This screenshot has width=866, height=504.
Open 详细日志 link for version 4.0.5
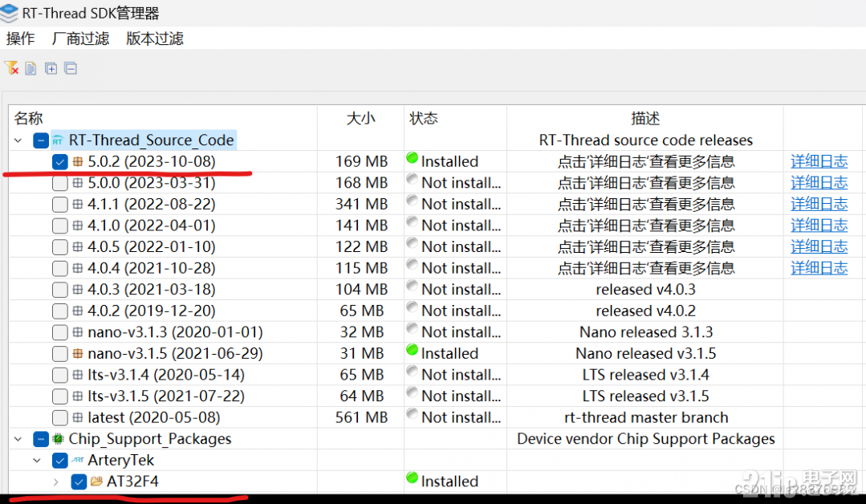[819, 246]
